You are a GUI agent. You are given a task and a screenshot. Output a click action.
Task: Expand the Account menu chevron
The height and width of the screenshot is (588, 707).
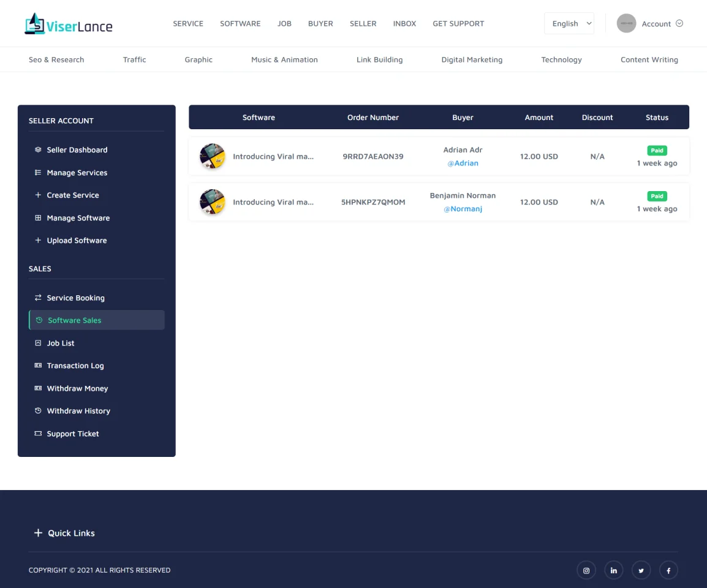[x=679, y=23]
